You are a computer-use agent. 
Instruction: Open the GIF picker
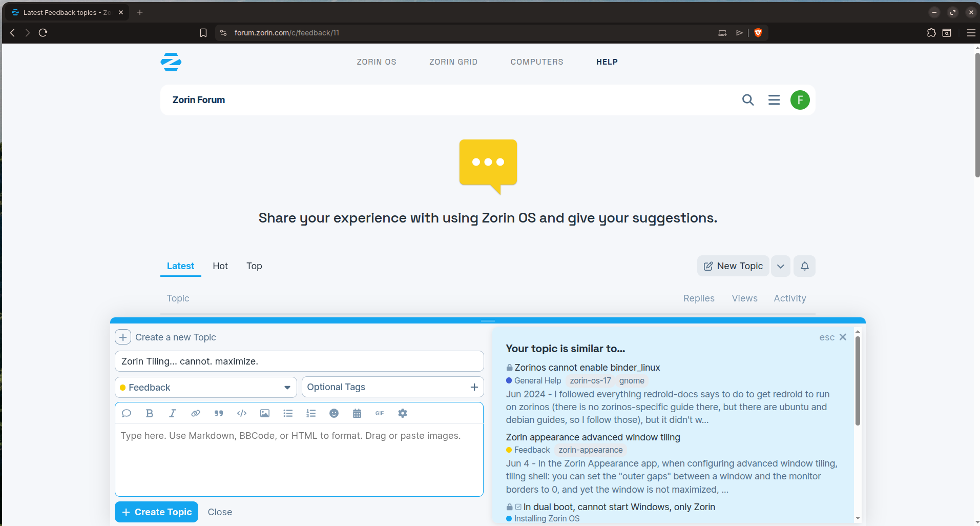point(380,413)
